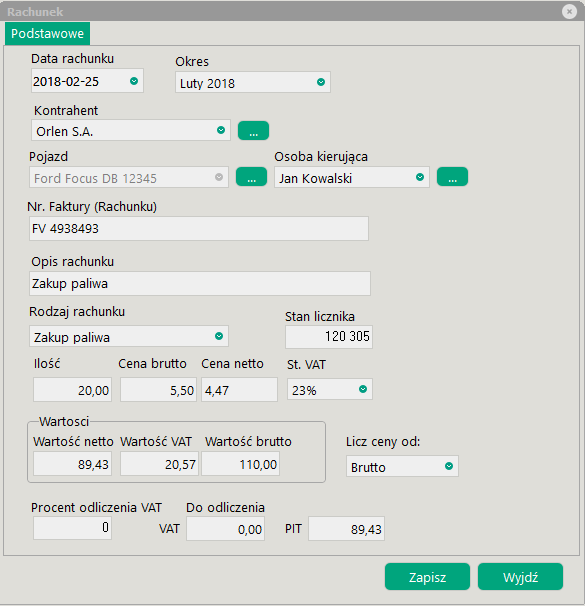Screen dimensions: 585x606
Task: Click the Nr. Faktury field with FV 4938493
Action: [199, 229]
